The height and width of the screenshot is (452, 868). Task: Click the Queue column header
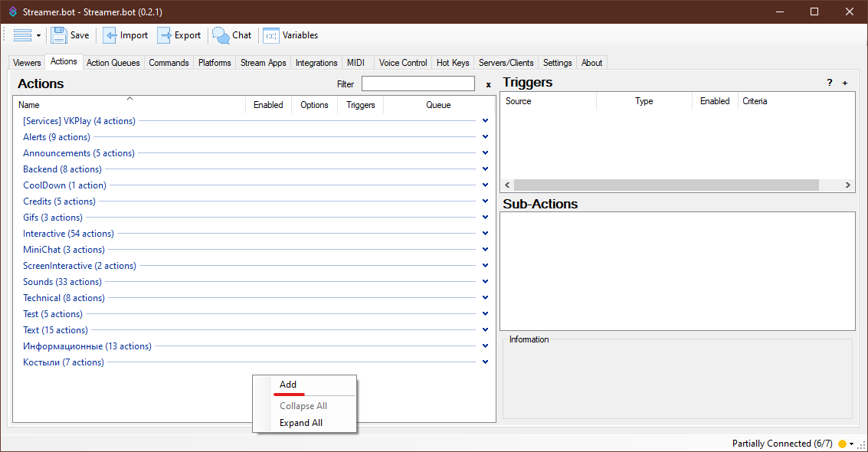pyautogui.click(x=438, y=104)
